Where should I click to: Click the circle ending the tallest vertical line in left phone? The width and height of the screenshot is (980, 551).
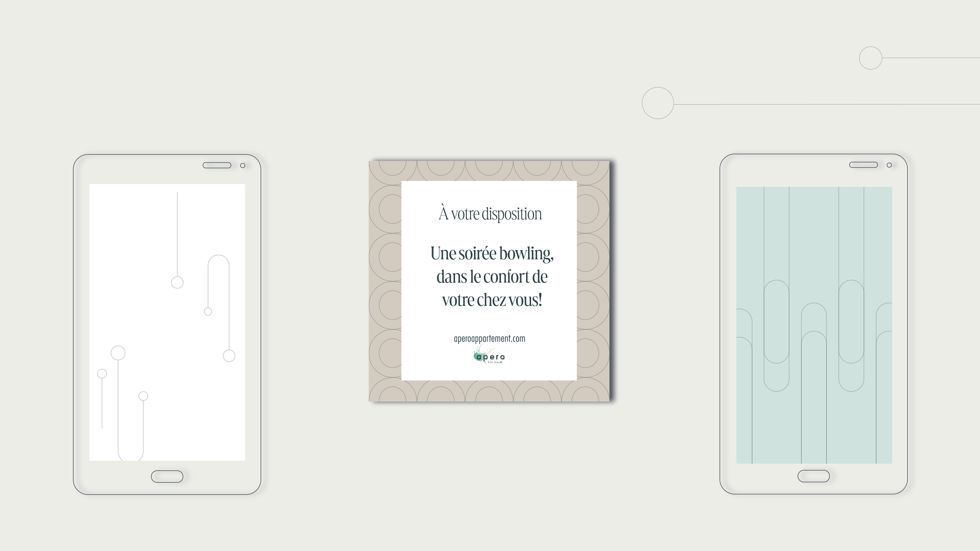click(x=177, y=282)
